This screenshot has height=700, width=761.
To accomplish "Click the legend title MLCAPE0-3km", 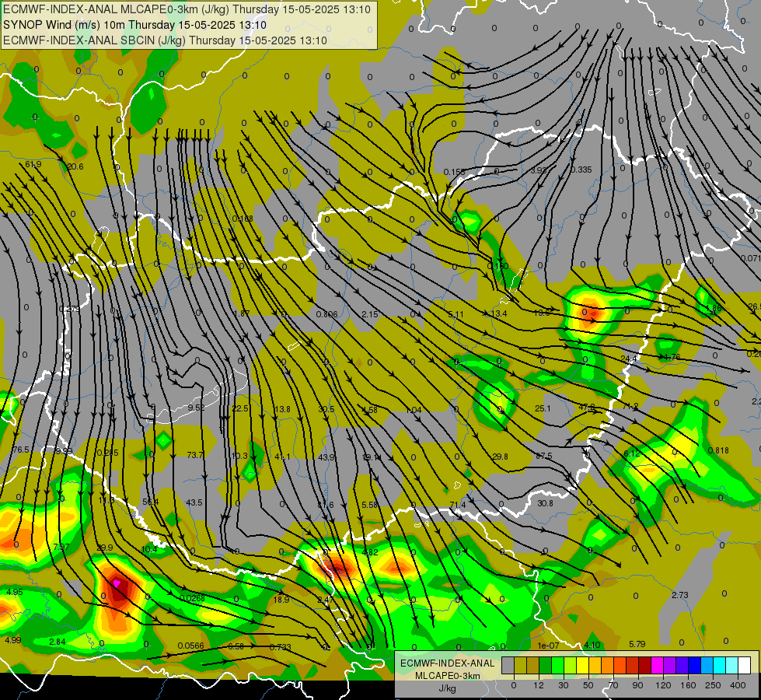I will (x=448, y=676).
